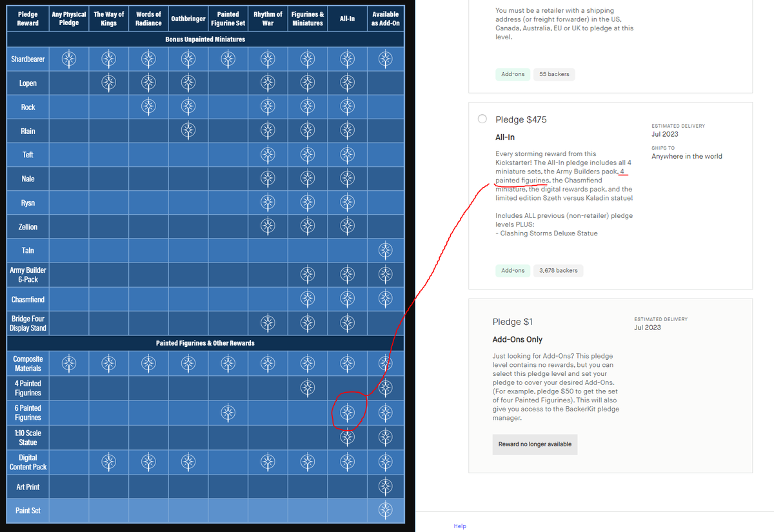Image resolution: width=774 pixels, height=532 pixels.
Task: Click the 'Add-Ons Only' reward title
Action: [x=517, y=339]
